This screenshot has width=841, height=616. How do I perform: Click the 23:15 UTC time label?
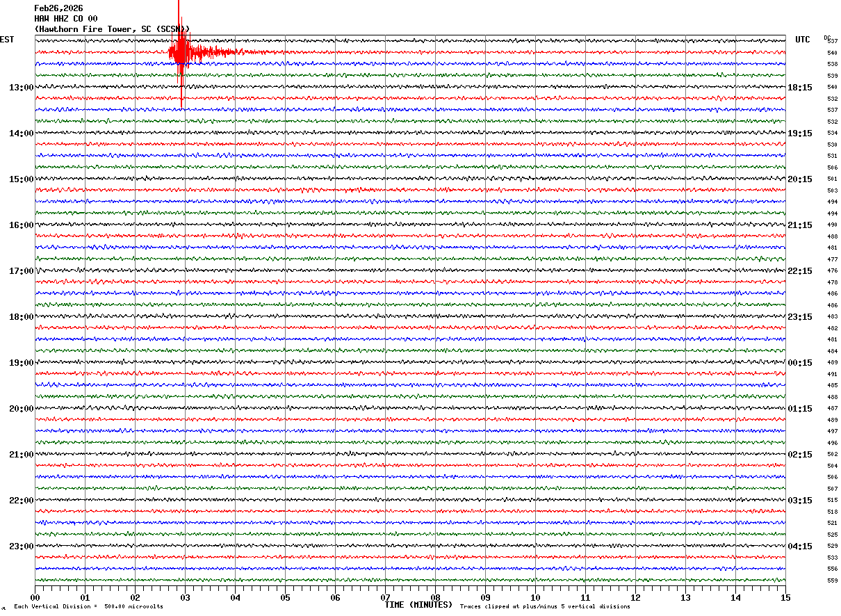tap(800, 317)
